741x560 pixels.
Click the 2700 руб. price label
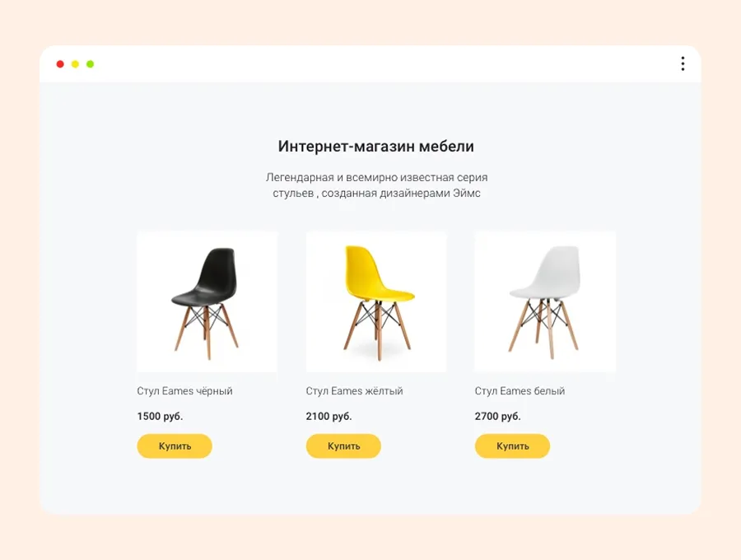tap(497, 417)
